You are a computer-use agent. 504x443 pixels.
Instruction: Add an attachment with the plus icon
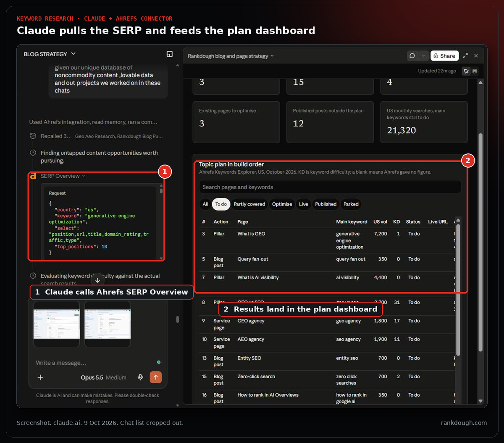click(40, 377)
